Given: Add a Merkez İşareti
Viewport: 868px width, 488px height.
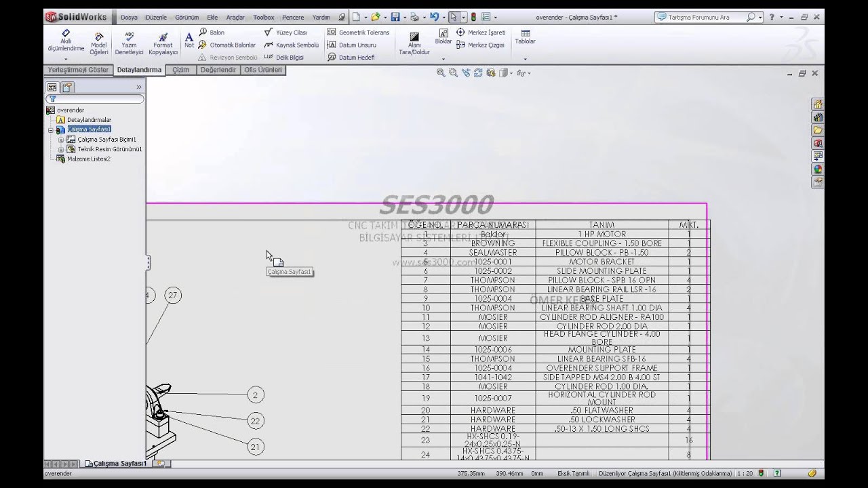Looking at the screenshot, I should (x=481, y=33).
